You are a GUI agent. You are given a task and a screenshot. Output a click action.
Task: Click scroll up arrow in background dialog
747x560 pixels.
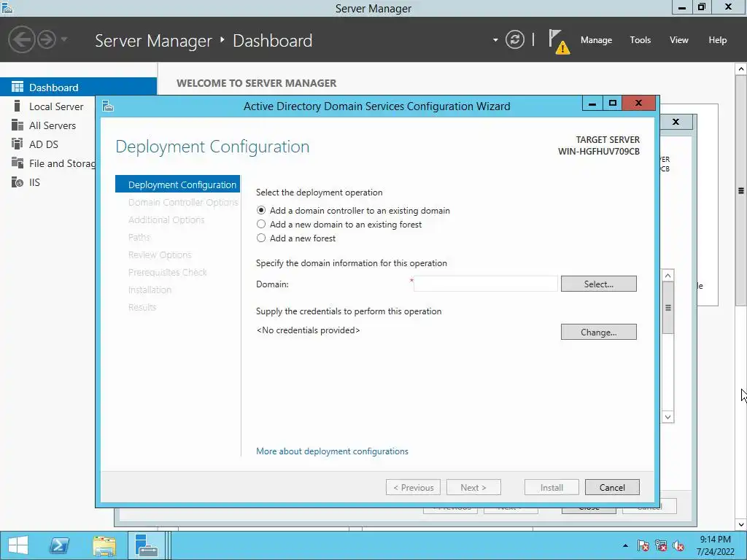(668, 276)
